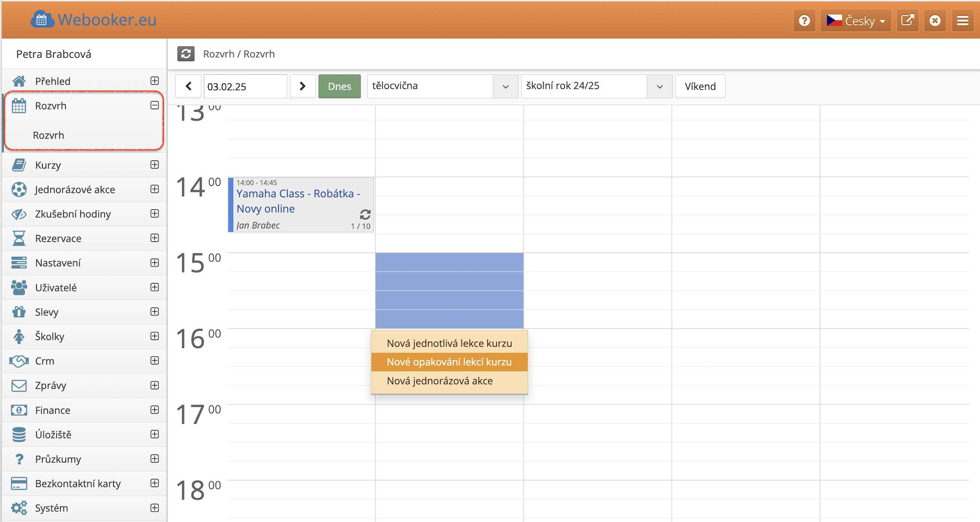Collapse the Rozvrh sidebar section
The image size is (980, 522).
(154, 106)
